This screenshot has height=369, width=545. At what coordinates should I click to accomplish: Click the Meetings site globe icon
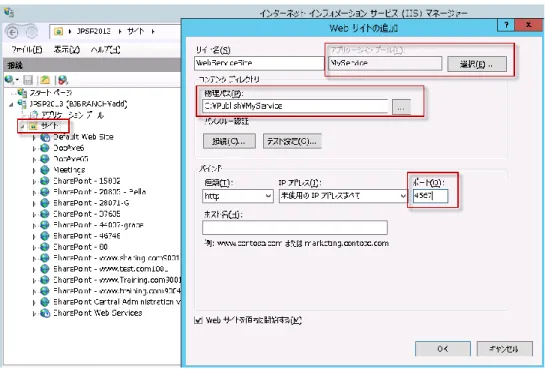click(45, 170)
